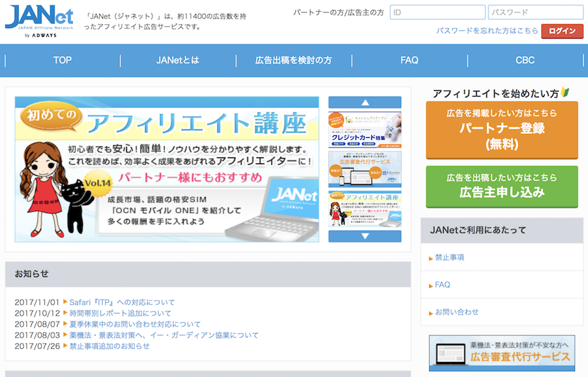Click the パスワード input field
Viewport: 588px width, 377px height.
pos(536,12)
